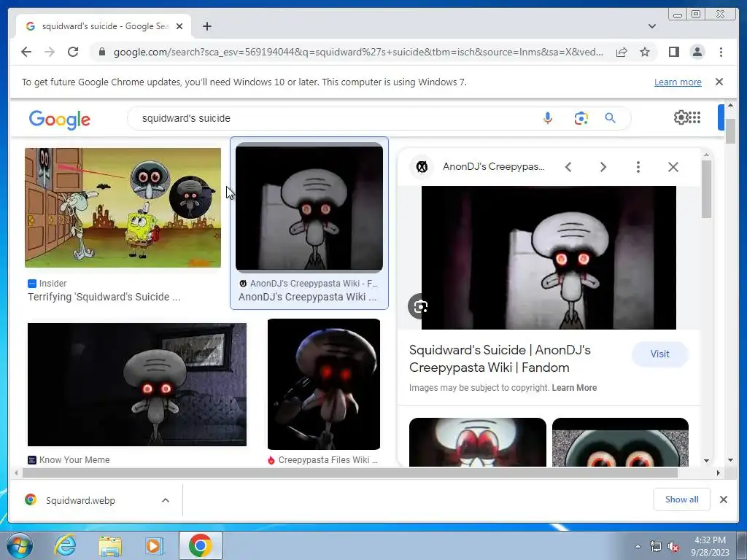Viewport: 747px width, 560px height.
Task: Open the Windows Start menu
Action: pyautogui.click(x=19, y=545)
